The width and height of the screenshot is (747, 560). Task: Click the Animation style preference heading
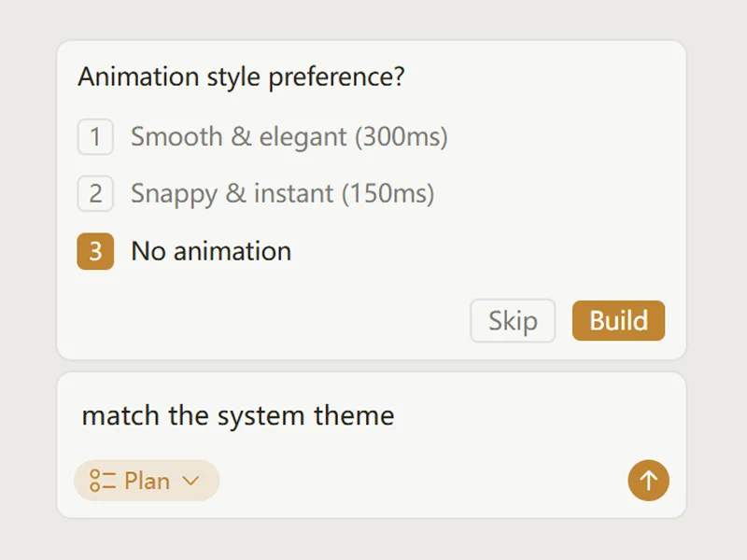point(241,77)
